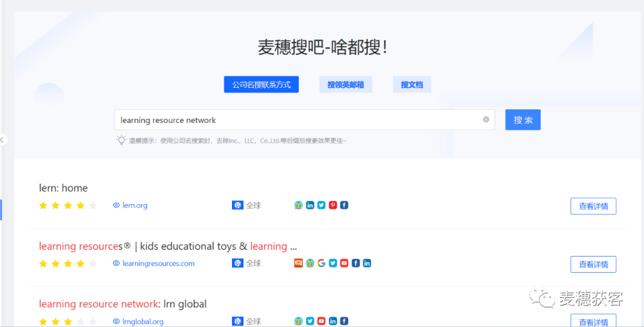The height and width of the screenshot is (327, 644).
Task: Click 全球 label in lrnglobal.org row
Action: pyautogui.click(x=253, y=321)
